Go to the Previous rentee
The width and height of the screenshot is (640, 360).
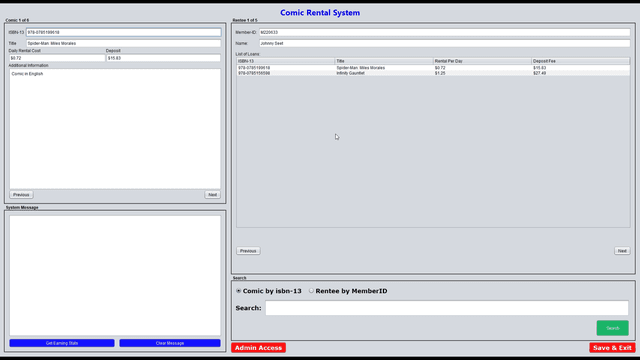coord(248,251)
